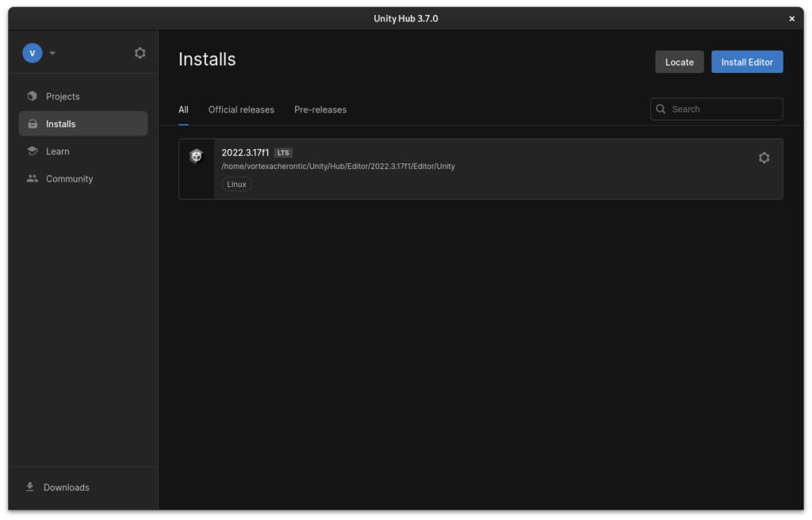Close the Unity Hub window
The height and width of the screenshot is (520, 812).
click(791, 19)
